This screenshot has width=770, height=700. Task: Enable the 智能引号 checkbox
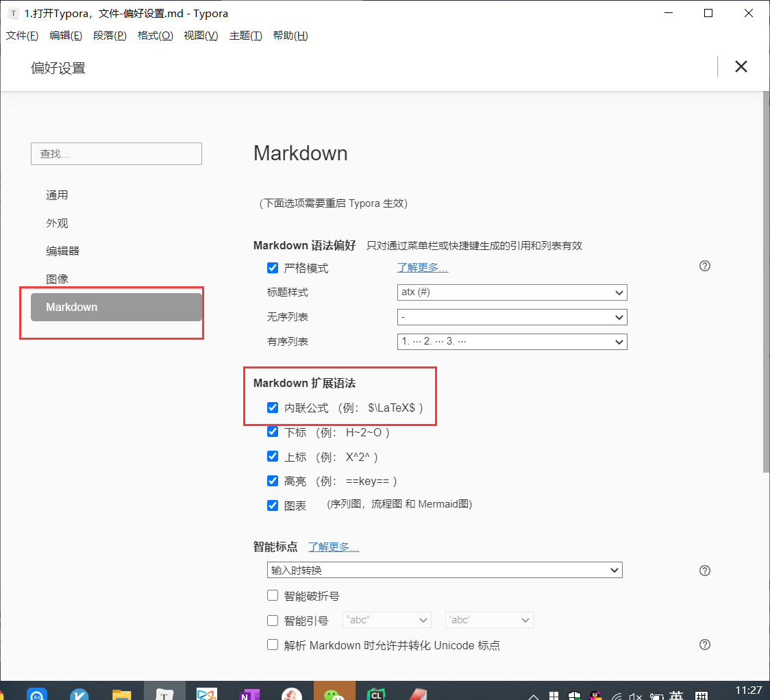(x=273, y=620)
